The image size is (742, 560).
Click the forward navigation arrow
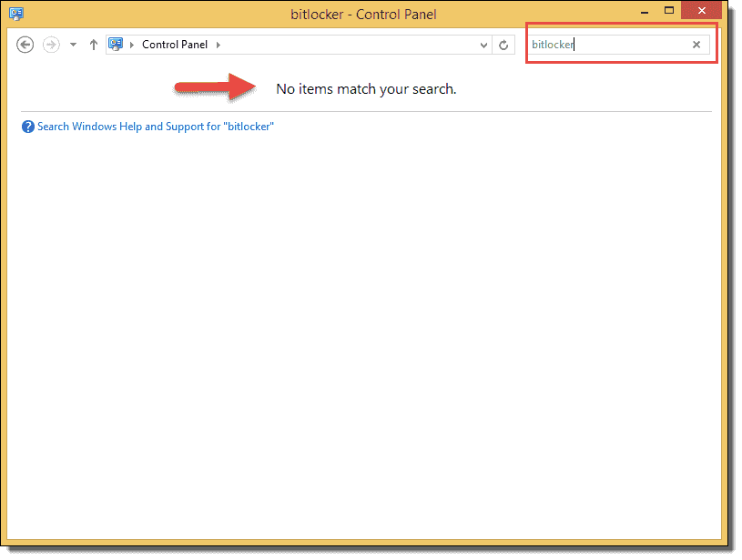[50, 44]
